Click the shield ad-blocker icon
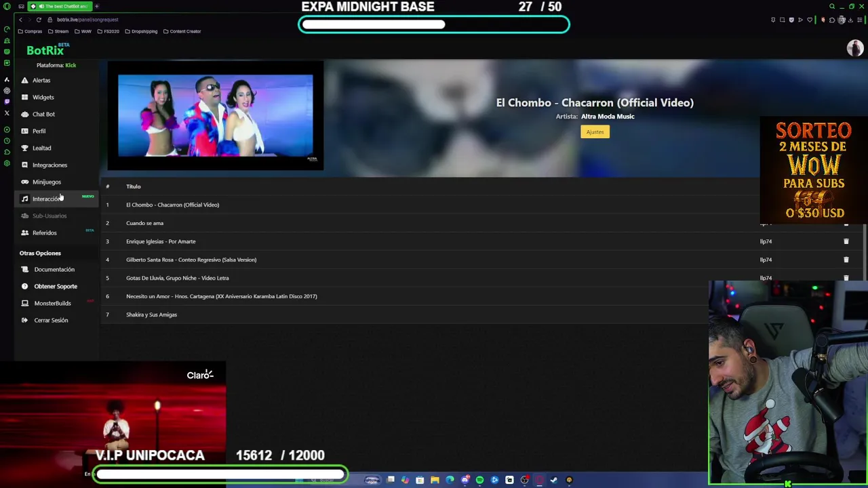This screenshot has width=868, height=488. (x=791, y=20)
